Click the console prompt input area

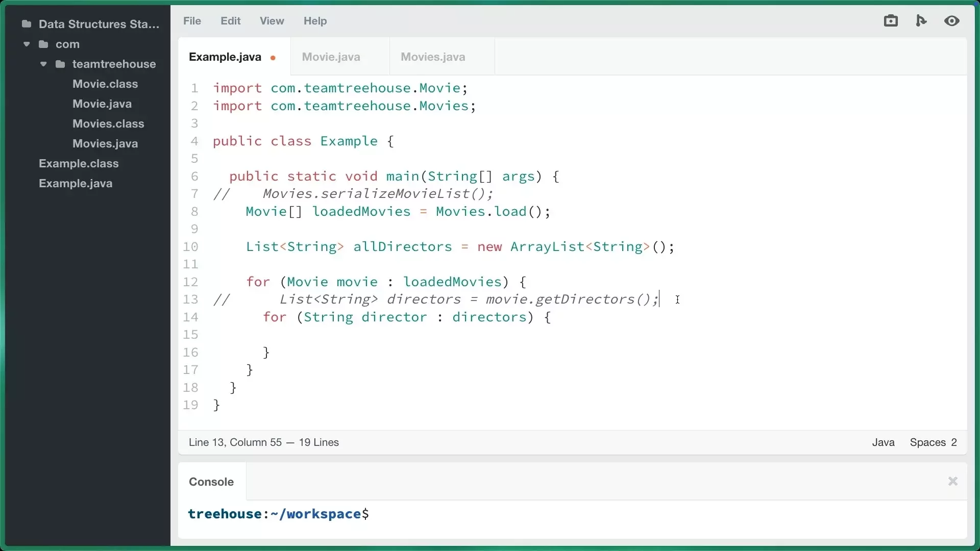point(572,514)
